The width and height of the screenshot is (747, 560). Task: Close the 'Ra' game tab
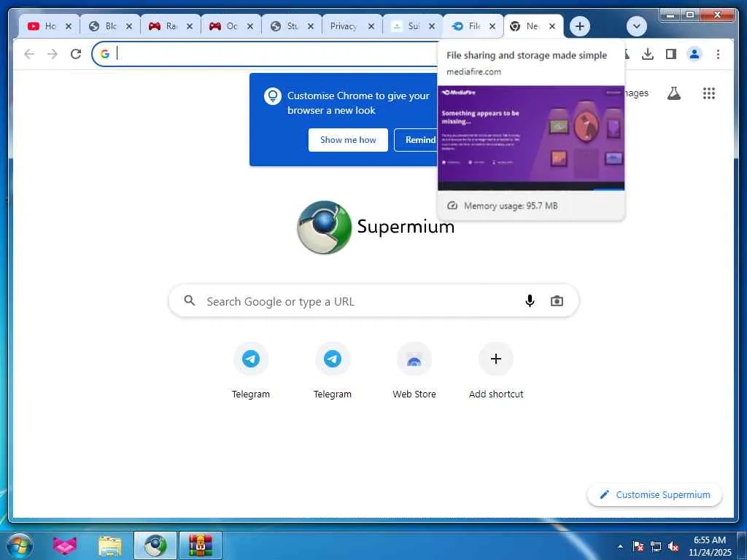click(190, 26)
